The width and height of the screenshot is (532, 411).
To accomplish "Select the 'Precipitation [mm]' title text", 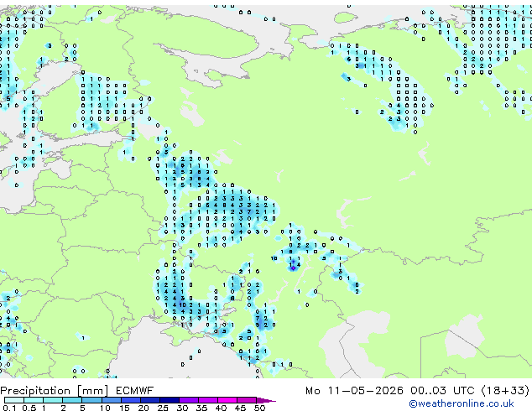I will (x=55, y=391).
